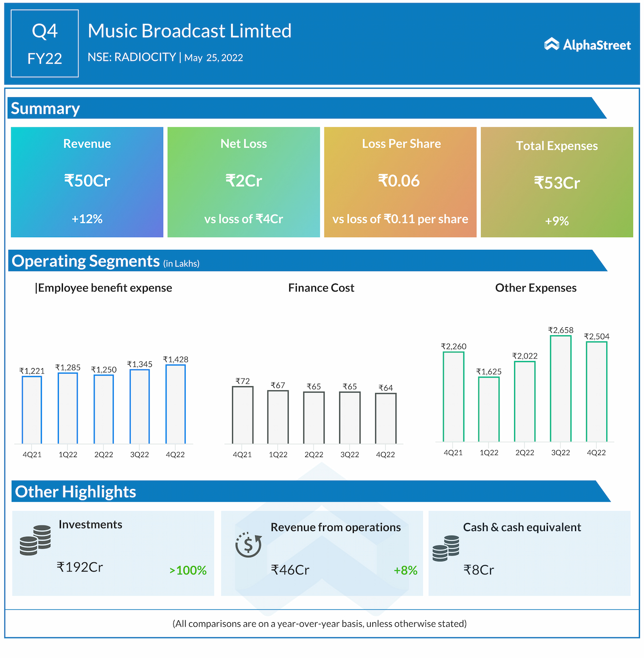Open the Revenue ₹50Cr summary card
This screenshot has width=644, height=658.
87,182
